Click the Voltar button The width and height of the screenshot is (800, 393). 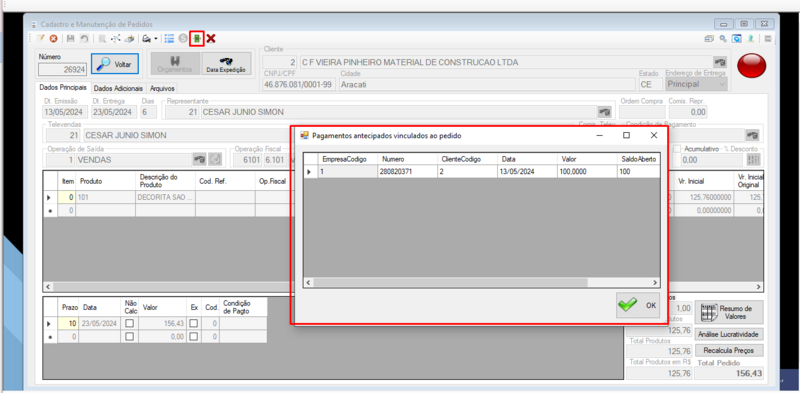coord(115,64)
